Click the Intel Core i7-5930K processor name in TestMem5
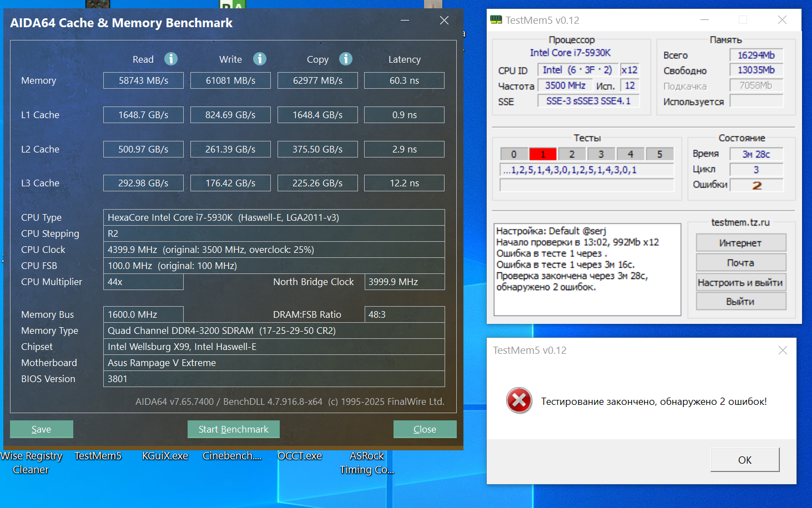The width and height of the screenshot is (812, 508). pos(571,53)
